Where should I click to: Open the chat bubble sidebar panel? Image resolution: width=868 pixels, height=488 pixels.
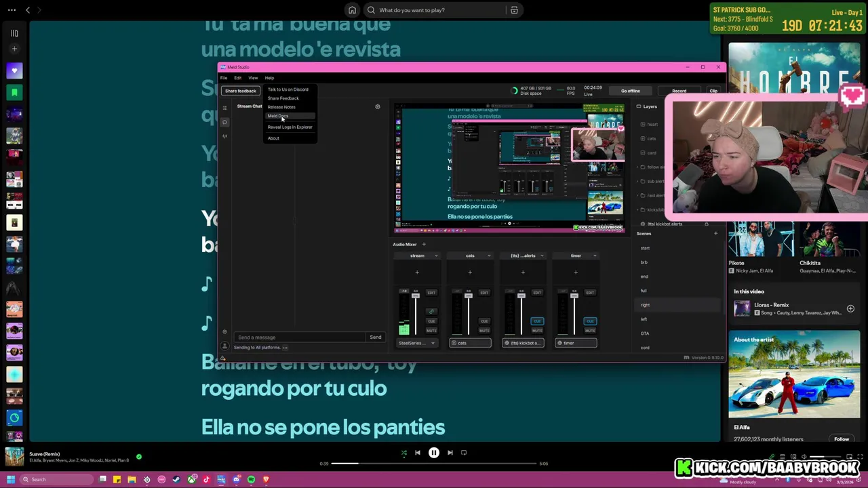(225, 122)
